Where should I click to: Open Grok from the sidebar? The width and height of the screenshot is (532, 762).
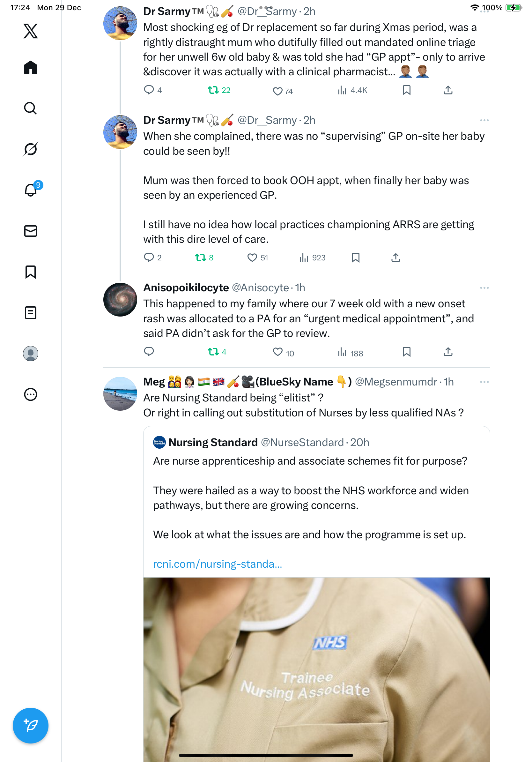click(31, 149)
